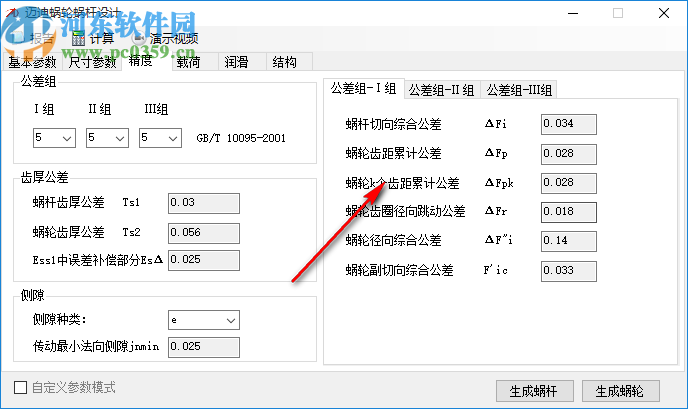The height and width of the screenshot is (409, 688).
Task: Click the 蜗杆切向综合公差 ΔFi field
Action: 569,124
